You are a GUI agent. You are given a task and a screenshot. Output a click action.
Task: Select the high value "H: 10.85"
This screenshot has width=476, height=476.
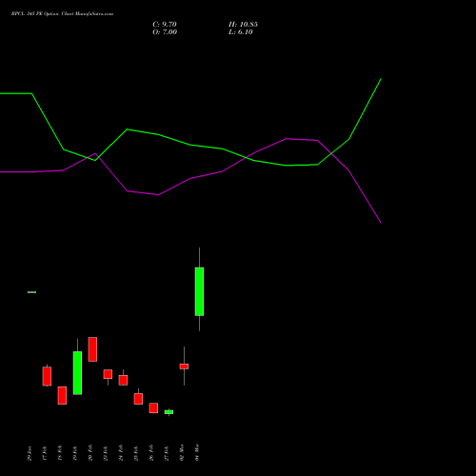(x=243, y=25)
